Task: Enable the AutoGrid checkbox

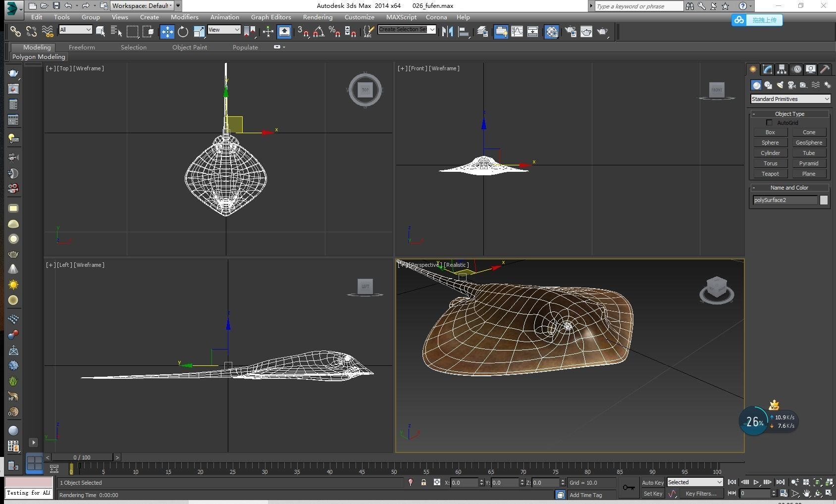Action: (769, 123)
